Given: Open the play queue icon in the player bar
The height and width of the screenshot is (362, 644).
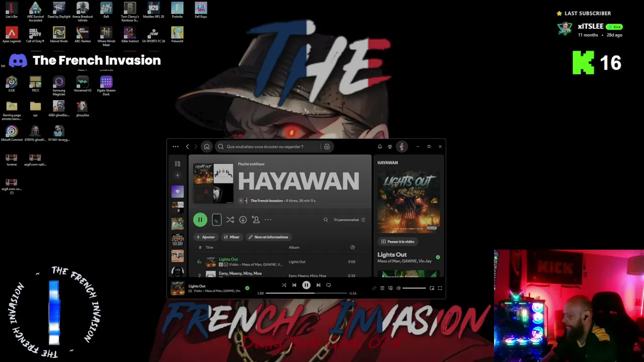Looking at the screenshot, I should point(382,288).
